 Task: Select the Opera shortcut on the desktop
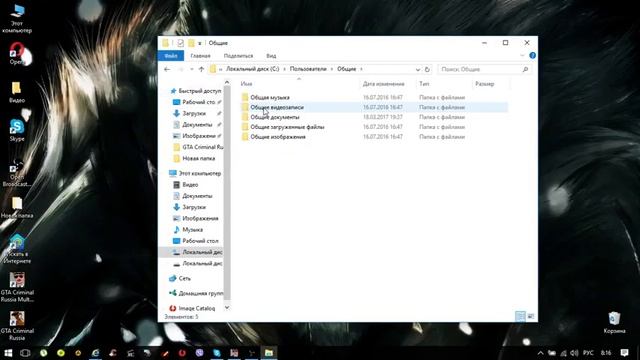17,54
